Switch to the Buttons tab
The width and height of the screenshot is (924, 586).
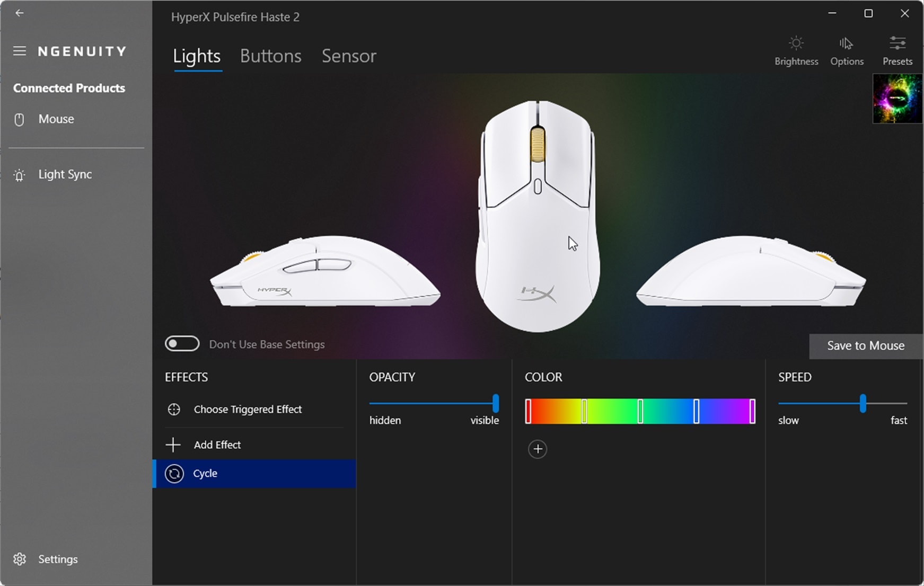pos(270,56)
